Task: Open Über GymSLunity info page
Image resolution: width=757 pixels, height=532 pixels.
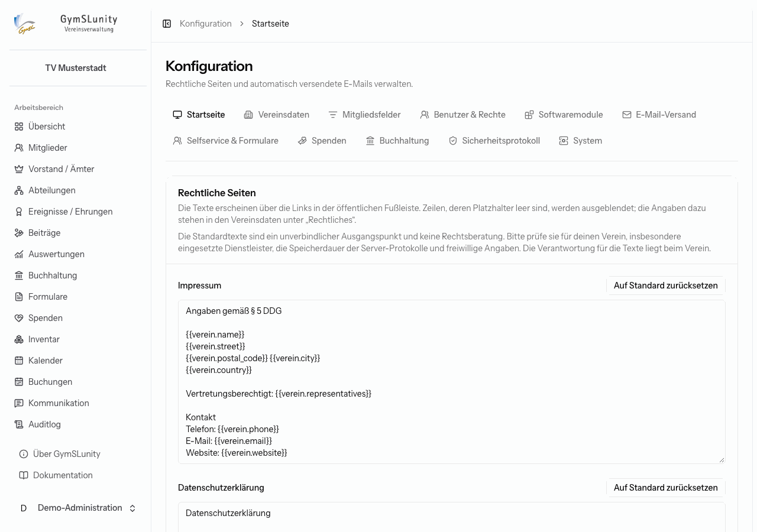Action: click(78, 454)
